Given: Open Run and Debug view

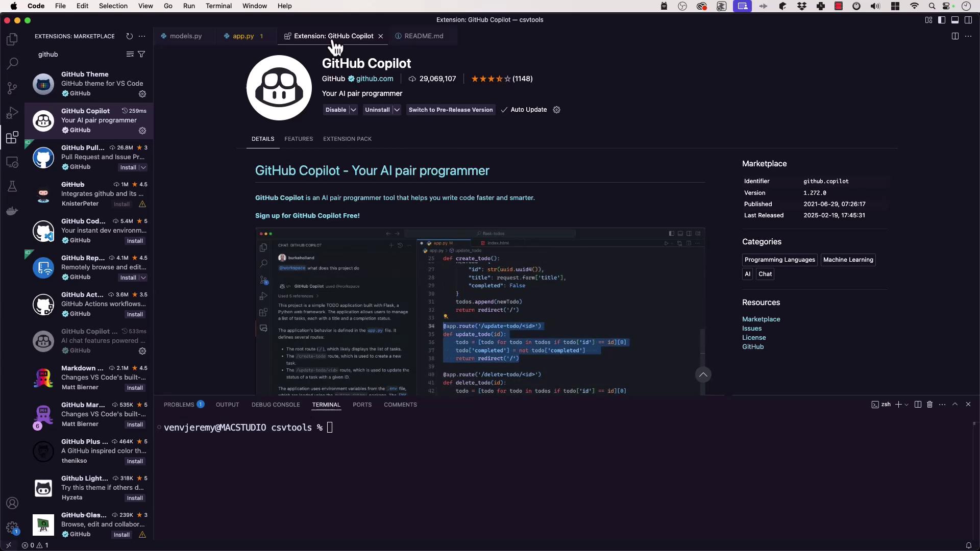Looking at the screenshot, I should pos(12,113).
